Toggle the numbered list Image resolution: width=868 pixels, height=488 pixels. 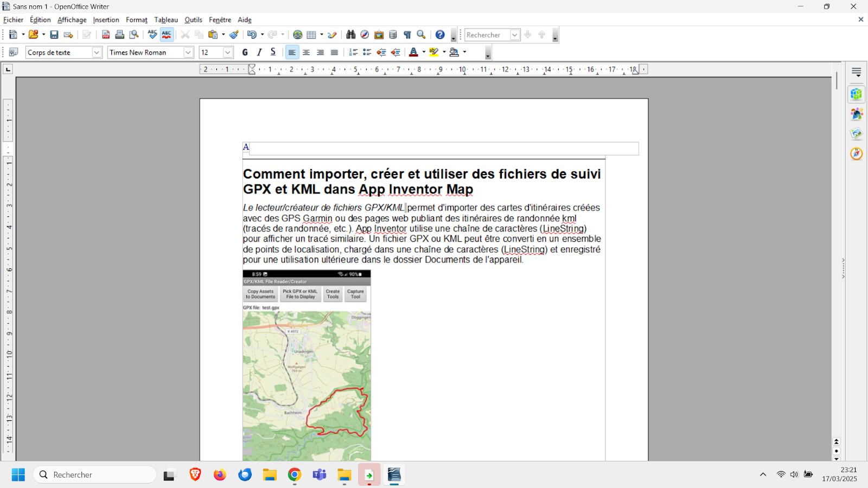(x=353, y=52)
